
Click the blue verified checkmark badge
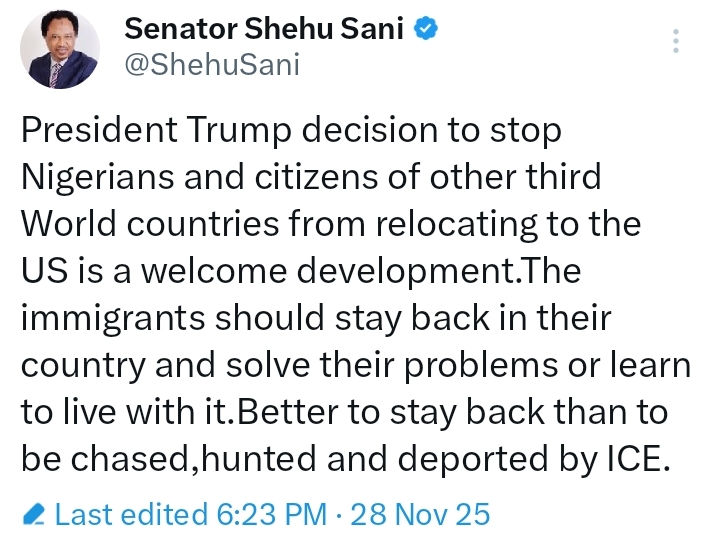[x=425, y=28]
